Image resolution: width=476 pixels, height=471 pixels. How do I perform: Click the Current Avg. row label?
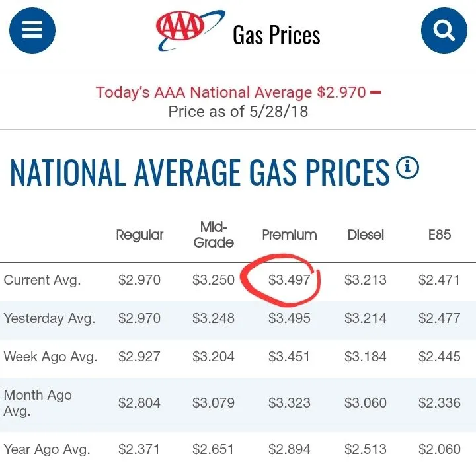[x=42, y=280]
